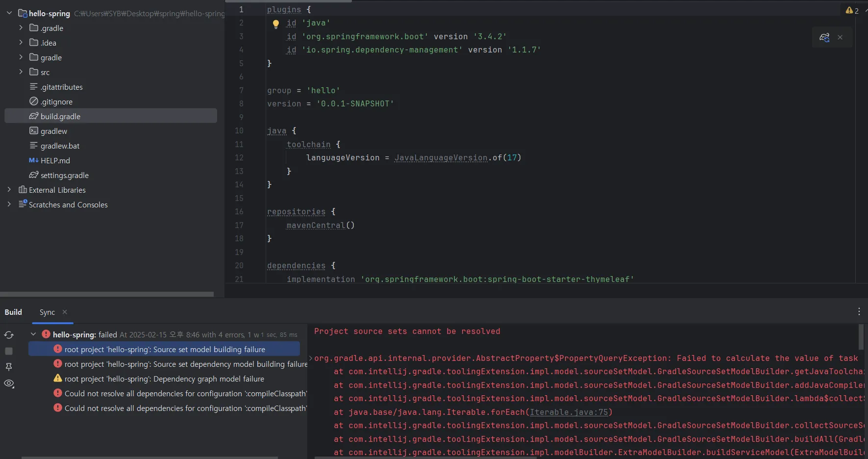Screen dimensions: 868x459
Task: Click the spring-boot-starter-thymeleaf dependency line
Action: point(460,279)
